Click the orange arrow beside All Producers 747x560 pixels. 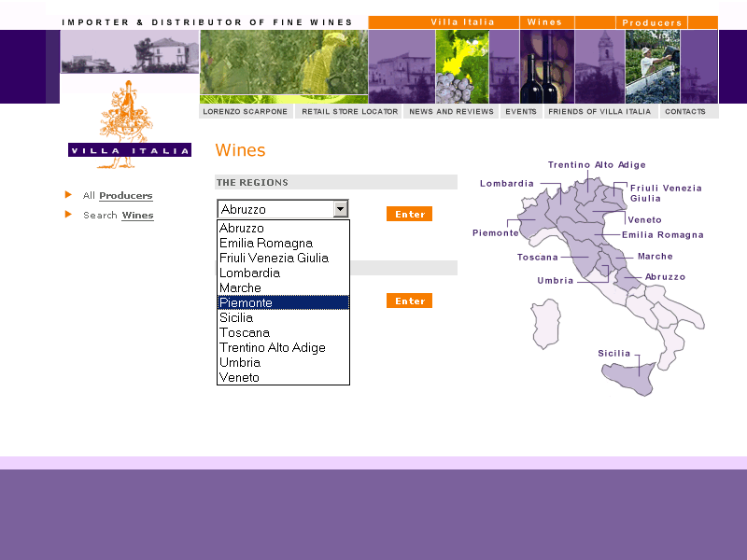coord(68,194)
